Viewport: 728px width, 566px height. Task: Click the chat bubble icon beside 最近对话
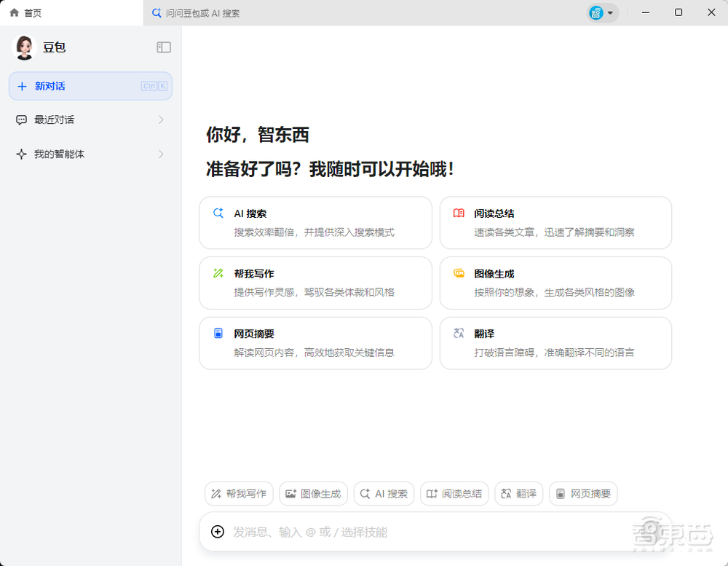pos(21,119)
